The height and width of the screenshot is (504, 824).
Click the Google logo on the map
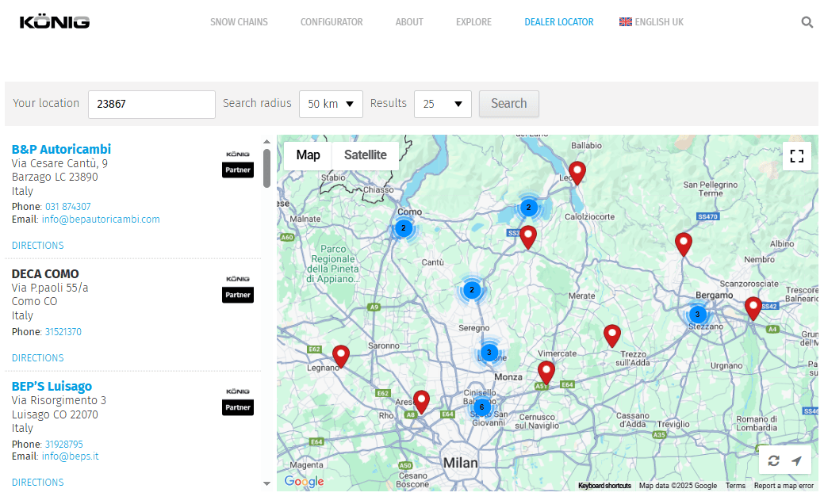304,481
